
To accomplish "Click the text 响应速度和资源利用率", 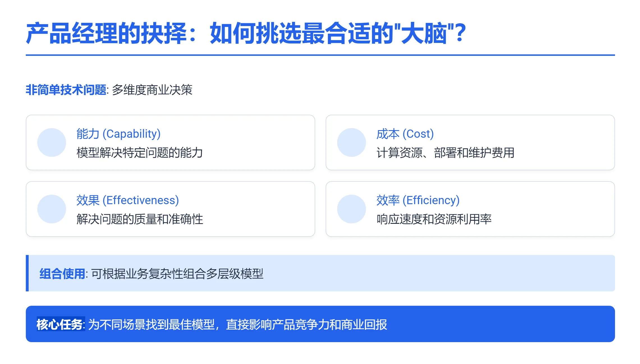I will (x=434, y=219).
